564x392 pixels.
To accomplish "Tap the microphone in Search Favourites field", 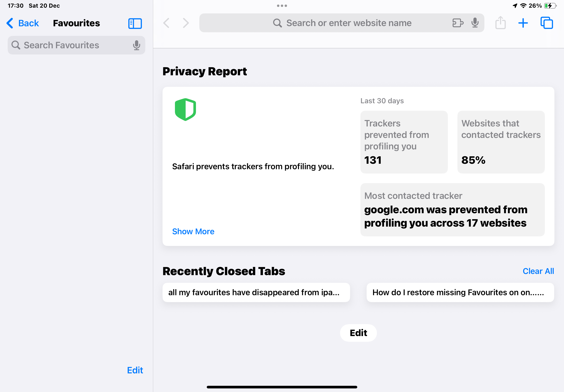I will tap(136, 45).
